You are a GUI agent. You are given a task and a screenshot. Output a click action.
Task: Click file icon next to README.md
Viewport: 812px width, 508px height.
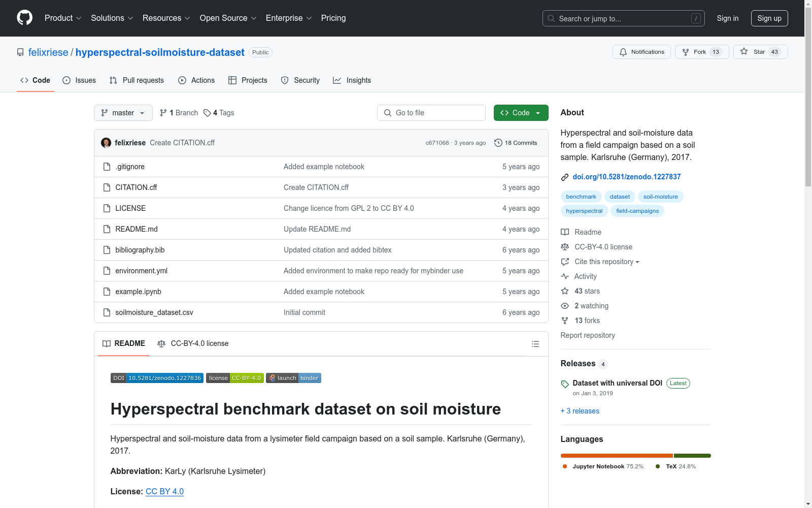[x=107, y=229]
